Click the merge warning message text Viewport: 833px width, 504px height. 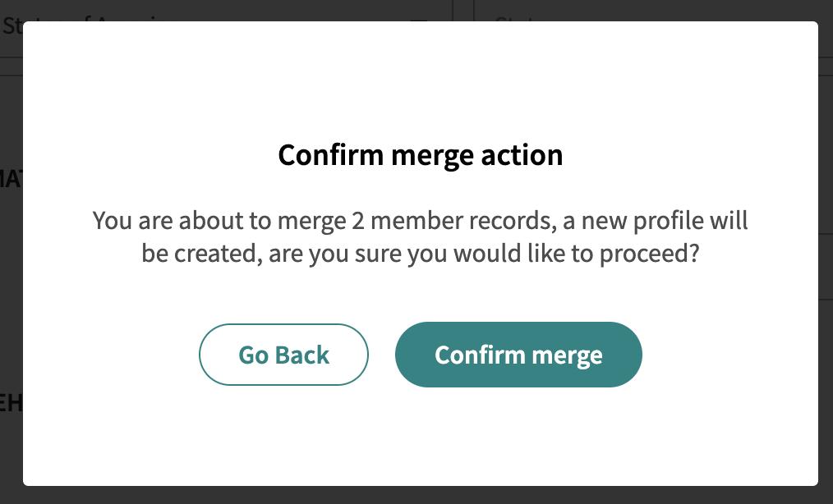(421, 236)
